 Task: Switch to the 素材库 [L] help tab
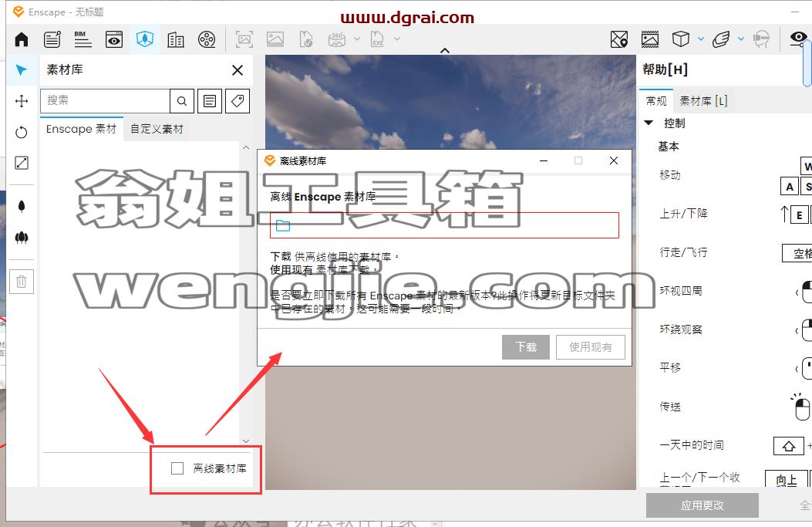coord(703,100)
